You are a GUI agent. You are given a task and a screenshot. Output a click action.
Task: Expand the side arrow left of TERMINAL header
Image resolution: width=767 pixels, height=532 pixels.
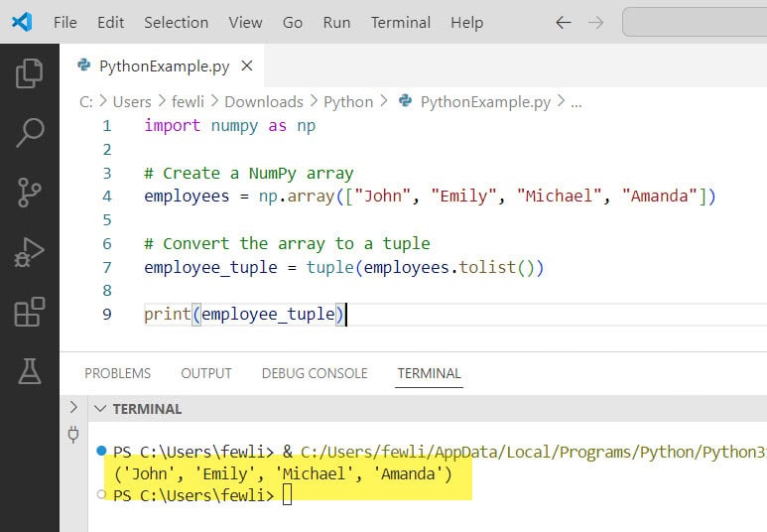(x=73, y=407)
